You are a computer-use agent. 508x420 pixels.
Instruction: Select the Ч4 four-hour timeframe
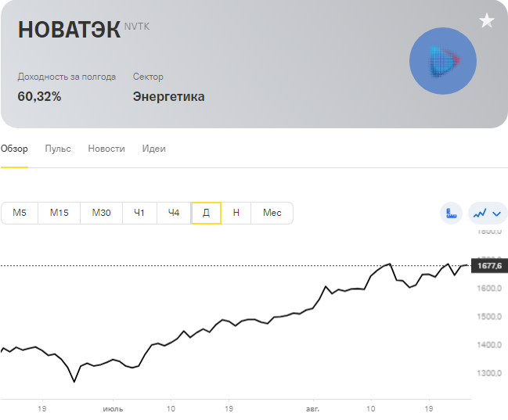(174, 213)
